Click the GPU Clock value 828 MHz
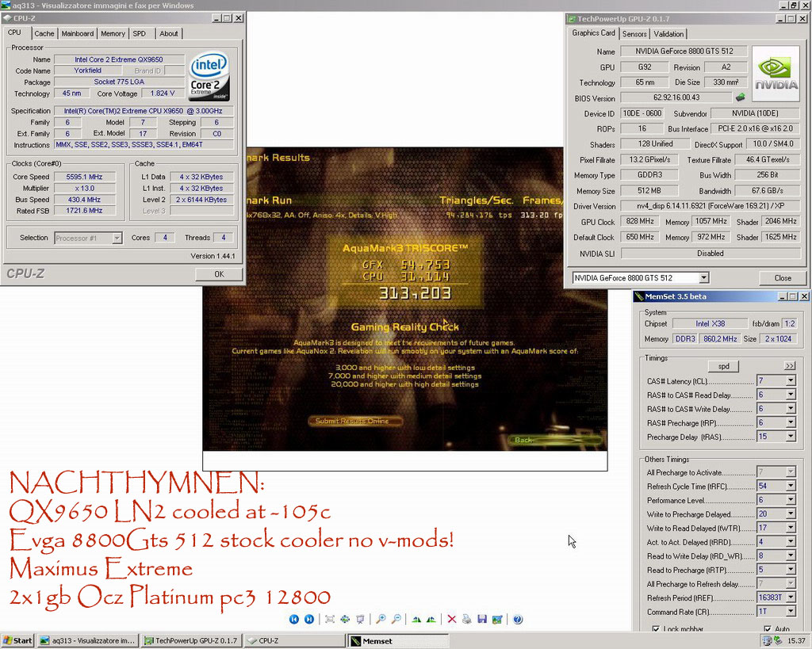812x649 pixels. [640, 222]
